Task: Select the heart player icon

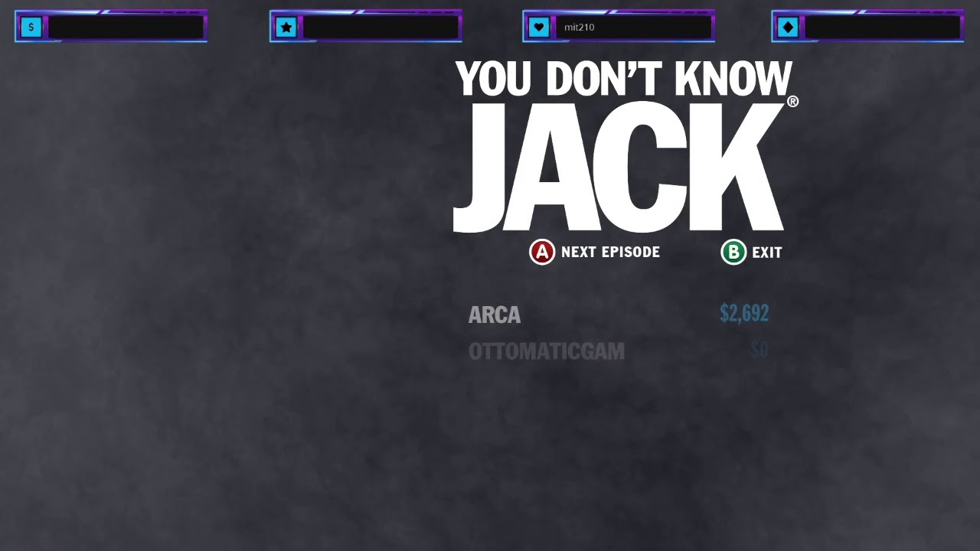Action: [x=539, y=27]
